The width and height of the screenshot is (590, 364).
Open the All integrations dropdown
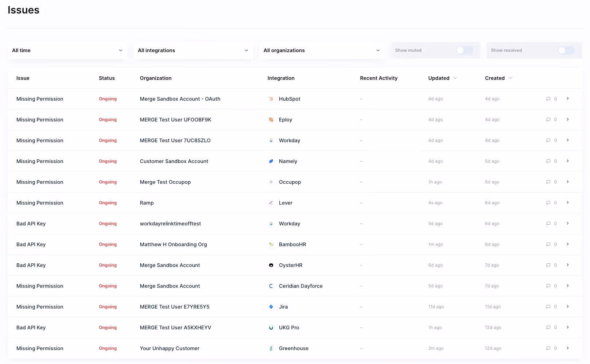click(193, 50)
